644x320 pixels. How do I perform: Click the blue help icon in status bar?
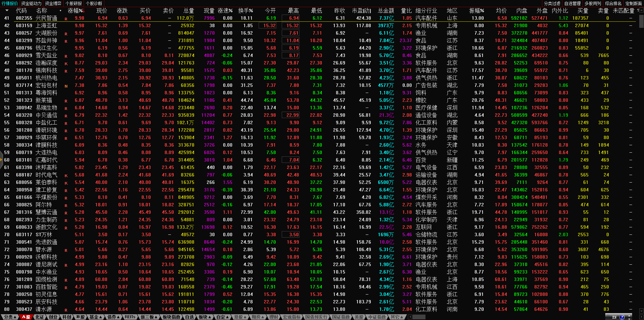pos(622,317)
